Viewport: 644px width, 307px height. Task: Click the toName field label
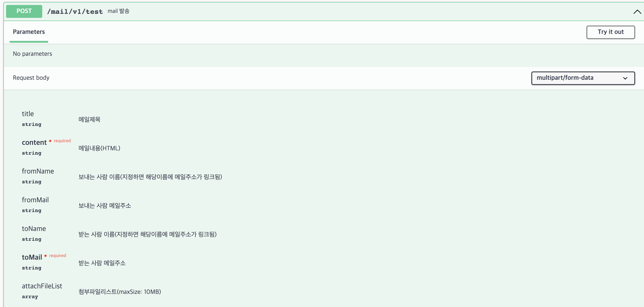(34, 229)
